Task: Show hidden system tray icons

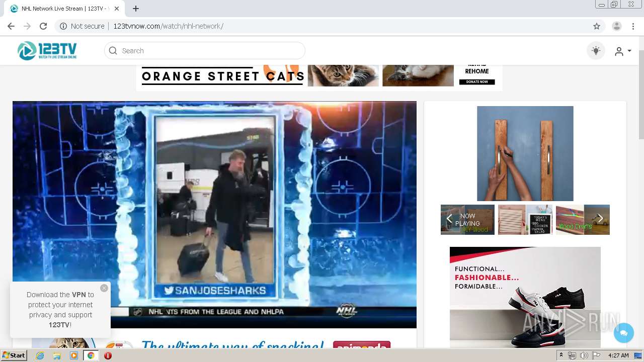Action: tap(561, 355)
